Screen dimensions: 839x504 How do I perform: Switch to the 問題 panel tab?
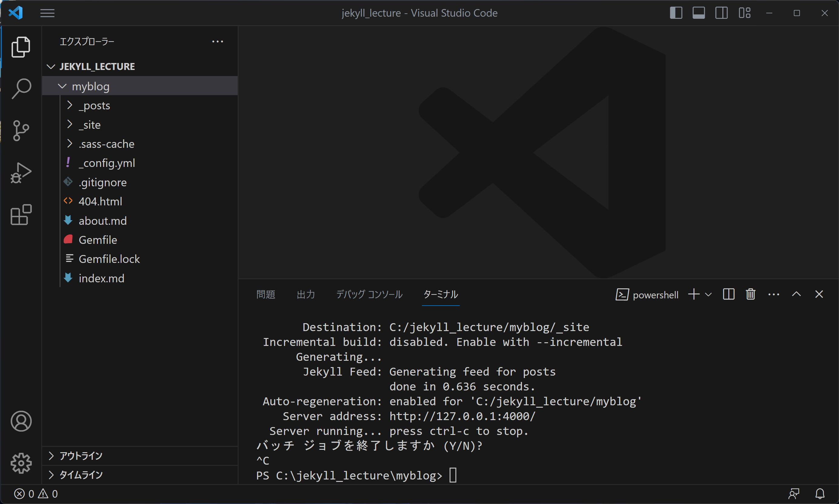pos(266,294)
